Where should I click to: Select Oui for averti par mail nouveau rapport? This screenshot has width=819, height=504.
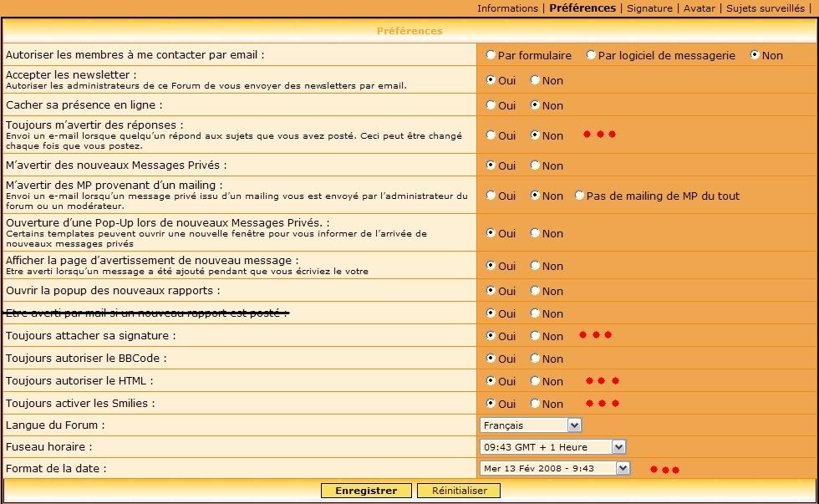coord(491,313)
